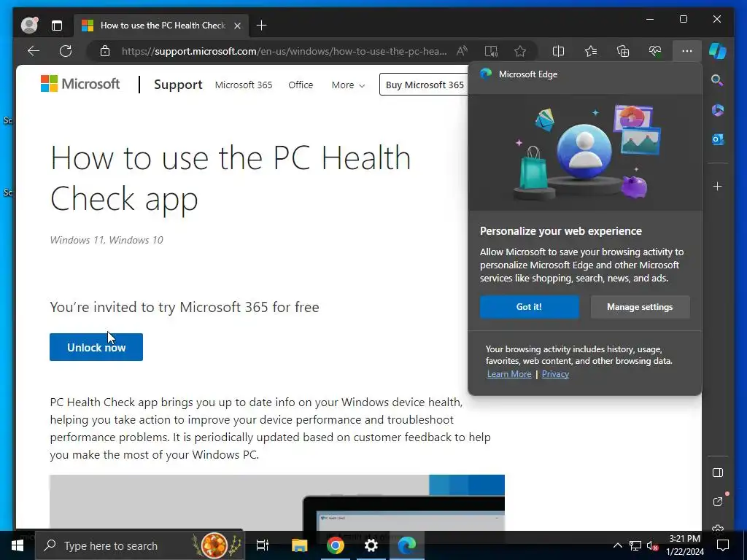
Task: Open the tab actions menu icon
Action: [x=57, y=26]
